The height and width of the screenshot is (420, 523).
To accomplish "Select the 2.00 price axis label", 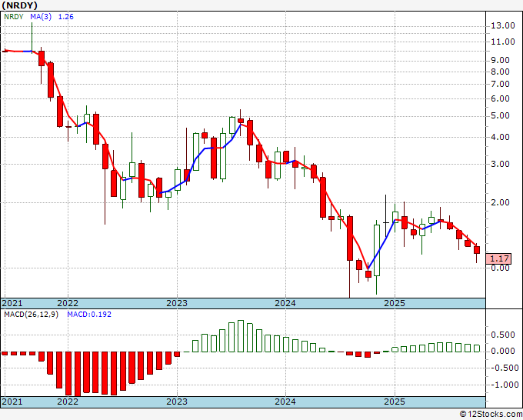I will point(501,202).
